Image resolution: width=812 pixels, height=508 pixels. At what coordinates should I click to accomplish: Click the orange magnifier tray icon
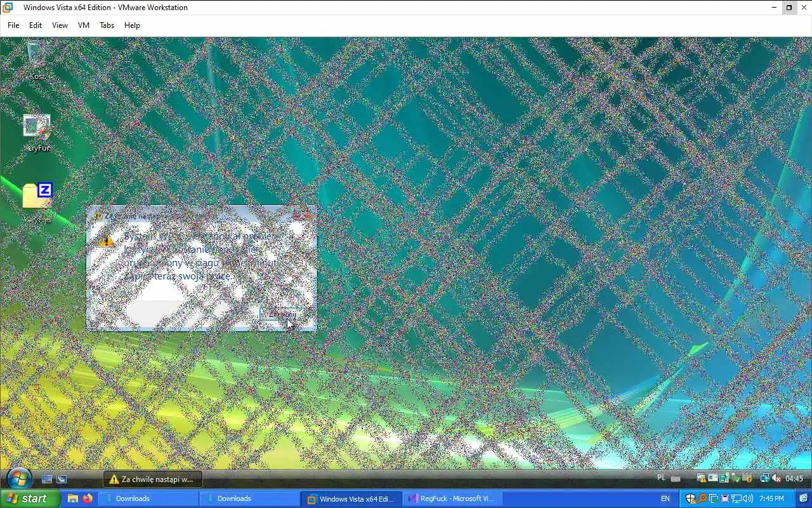pos(702,498)
